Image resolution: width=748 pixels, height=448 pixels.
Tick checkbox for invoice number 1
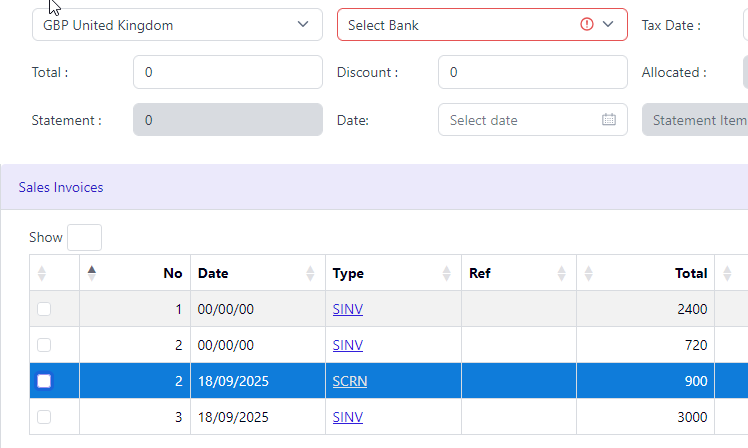tap(44, 309)
